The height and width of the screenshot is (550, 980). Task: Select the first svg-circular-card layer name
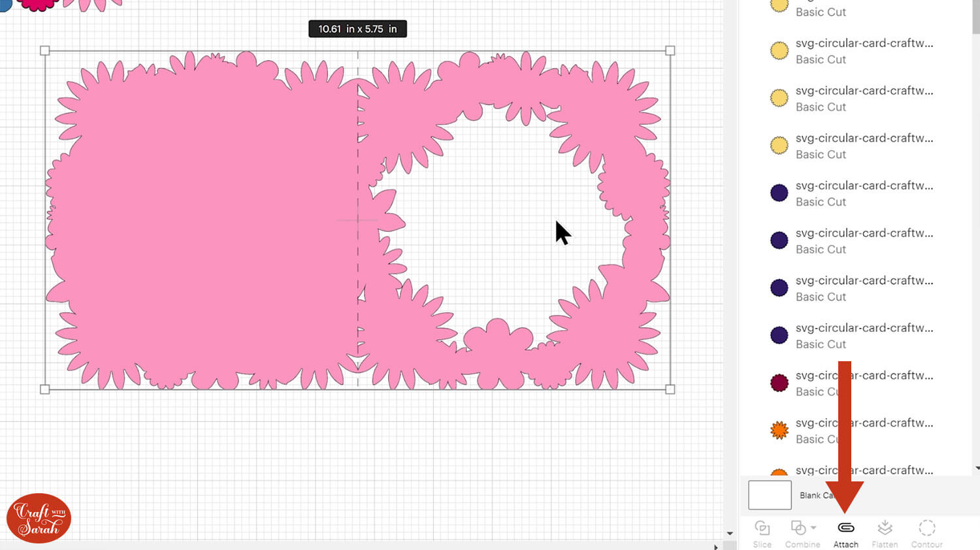(864, 43)
